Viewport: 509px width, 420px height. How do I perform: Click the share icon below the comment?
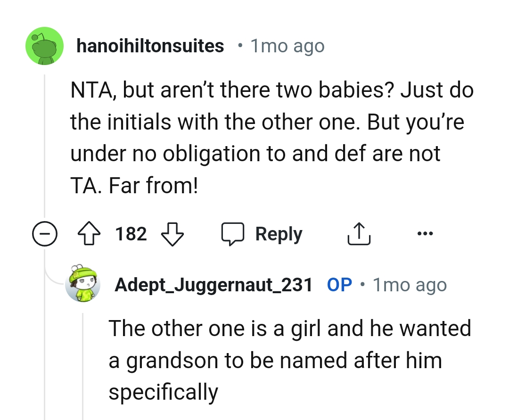pos(359,233)
